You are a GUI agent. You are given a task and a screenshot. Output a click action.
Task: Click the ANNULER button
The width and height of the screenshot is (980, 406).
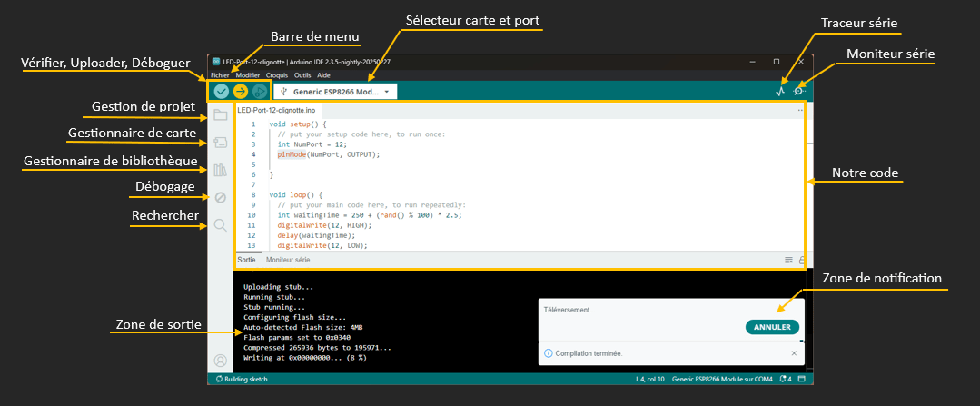pos(772,327)
